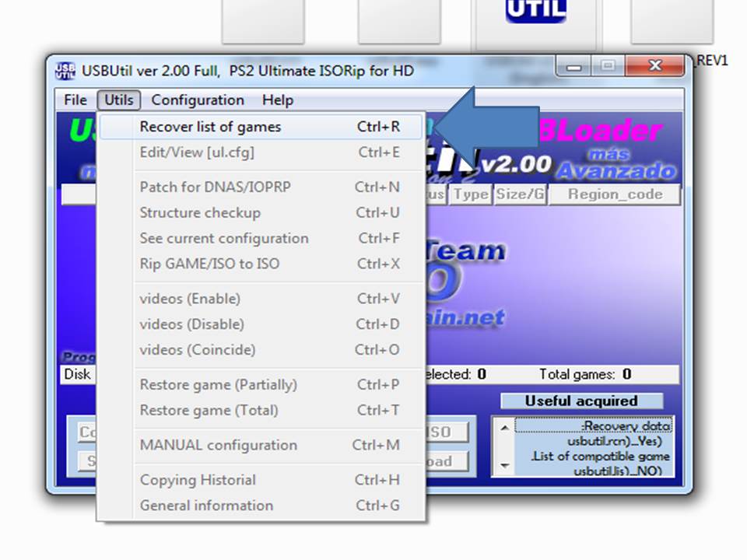Choose Restore game (Partially)
Image resolution: width=747 pixels, height=560 pixels.
point(261,385)
